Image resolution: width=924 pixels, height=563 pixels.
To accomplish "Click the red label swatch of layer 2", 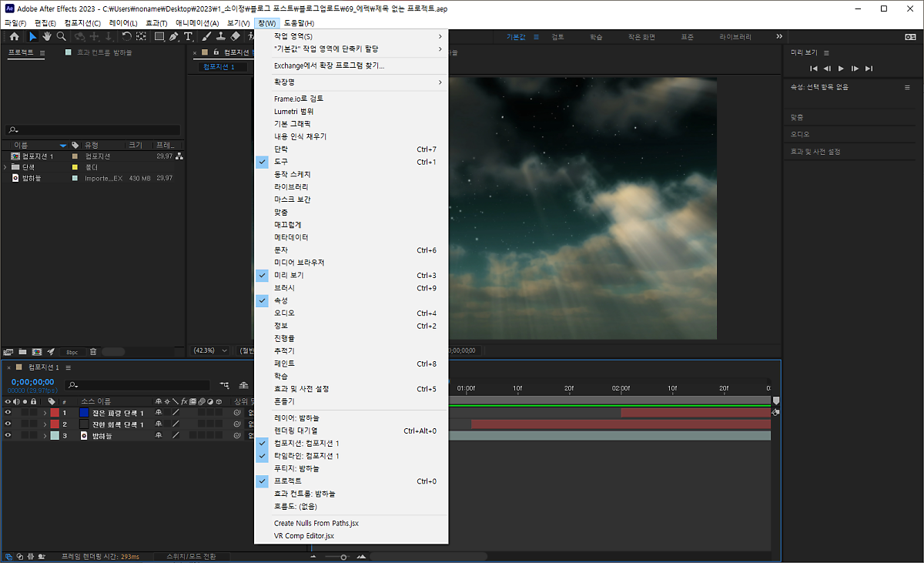I will pos(55,424).
